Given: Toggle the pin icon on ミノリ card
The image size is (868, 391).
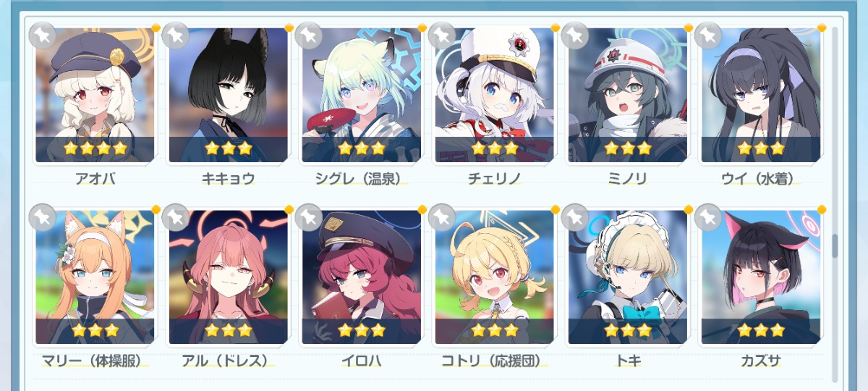Looking at the screenshot, I should click(x=574, y=35).
